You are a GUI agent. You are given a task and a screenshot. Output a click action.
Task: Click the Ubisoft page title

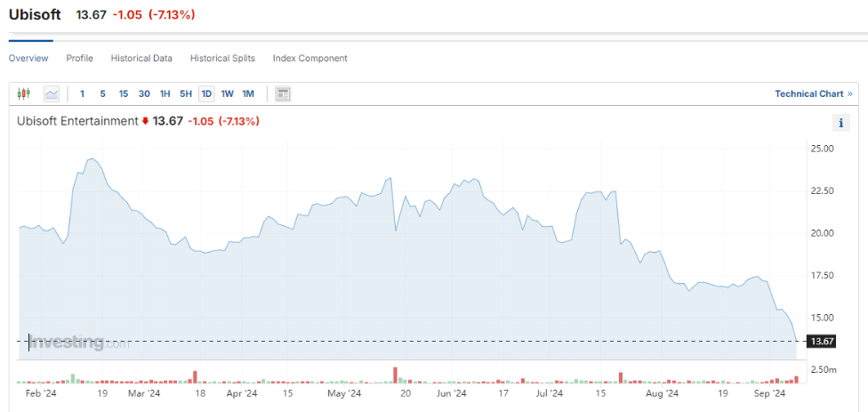(35, 15)
